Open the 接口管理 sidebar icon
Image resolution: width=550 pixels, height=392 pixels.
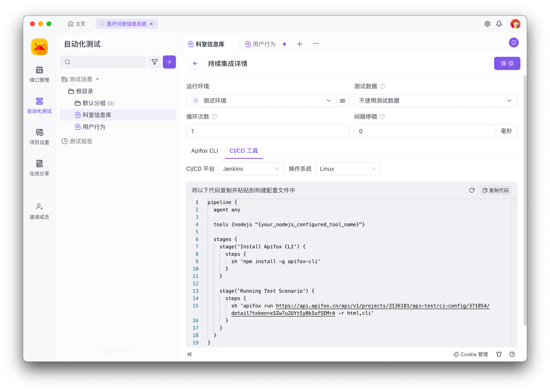[39, 70]
